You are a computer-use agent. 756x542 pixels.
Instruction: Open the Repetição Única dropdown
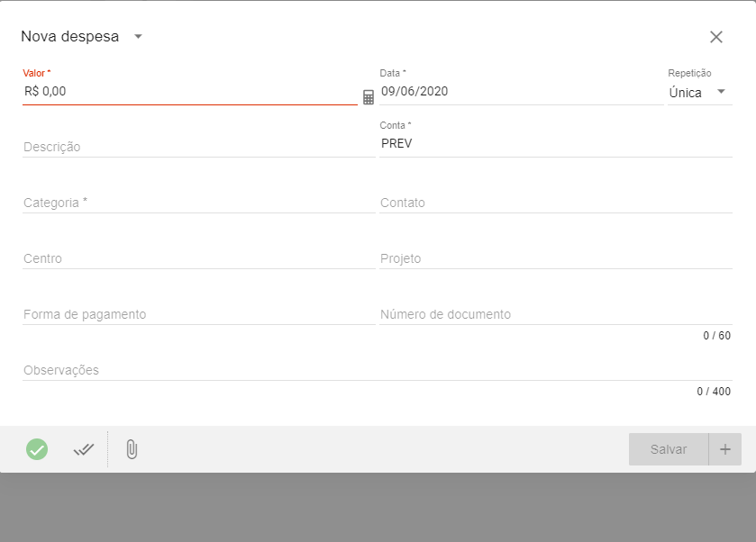[698, 92]
